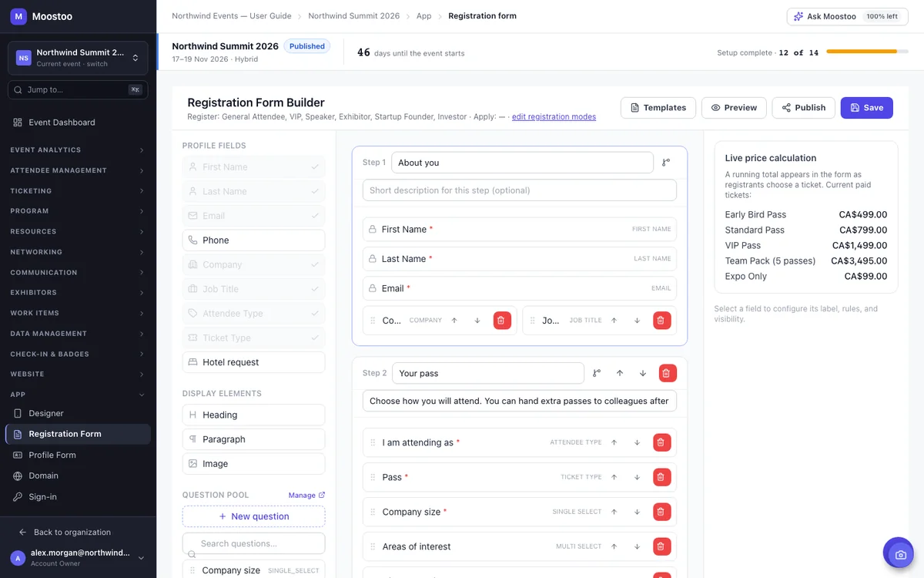Image resolution: width=924 pixels, height=578 pixels.
Task: Add a New question to the pool
Action: [253, 516]
